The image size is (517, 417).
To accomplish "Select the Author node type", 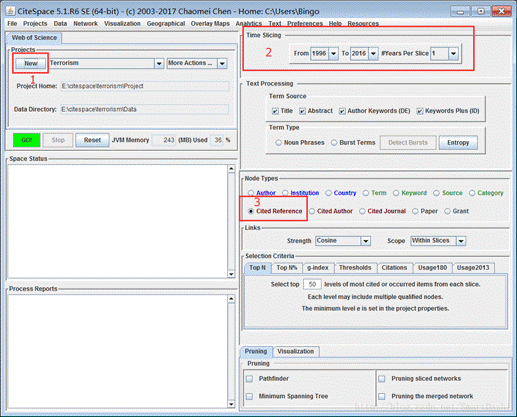I will [x=251, y=193].
